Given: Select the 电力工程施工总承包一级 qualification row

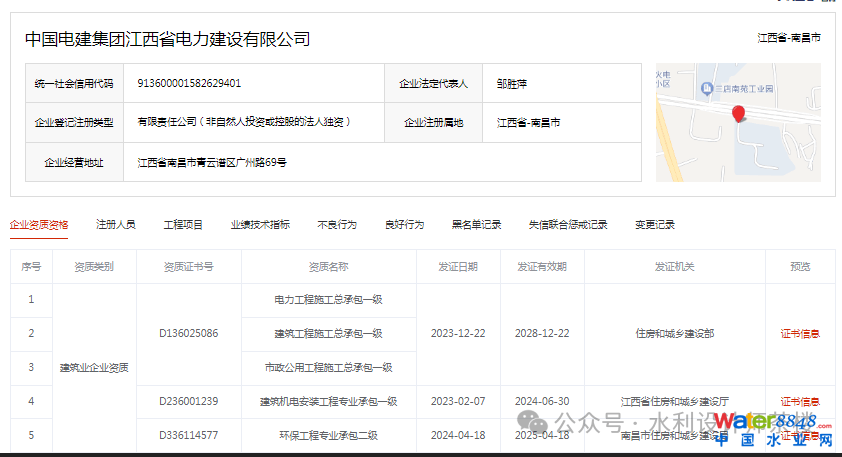Looking at the screenshot, I should point(328,300).
